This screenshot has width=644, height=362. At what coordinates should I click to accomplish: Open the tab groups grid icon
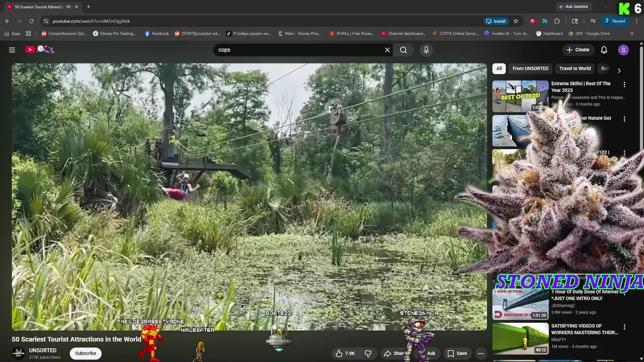pyautogui.click(x=29, y=34)
